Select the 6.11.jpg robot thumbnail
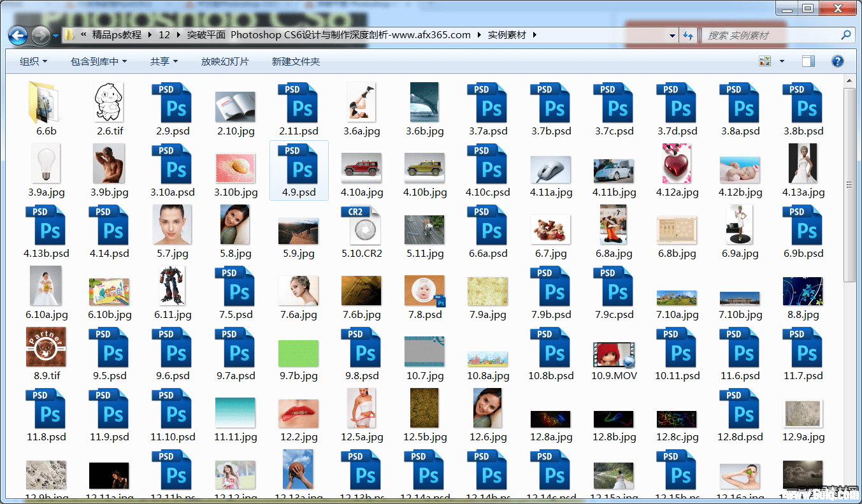 click(x=172, y=286)
